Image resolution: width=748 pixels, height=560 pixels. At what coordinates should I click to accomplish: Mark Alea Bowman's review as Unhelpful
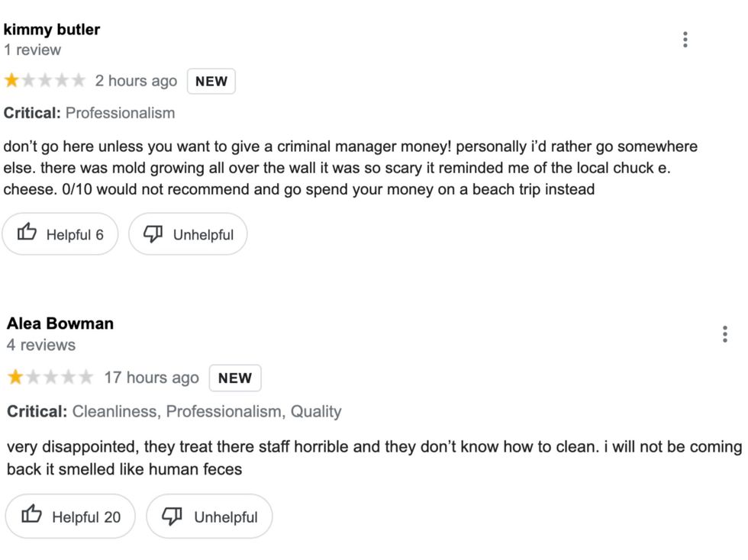click(209, 517)
